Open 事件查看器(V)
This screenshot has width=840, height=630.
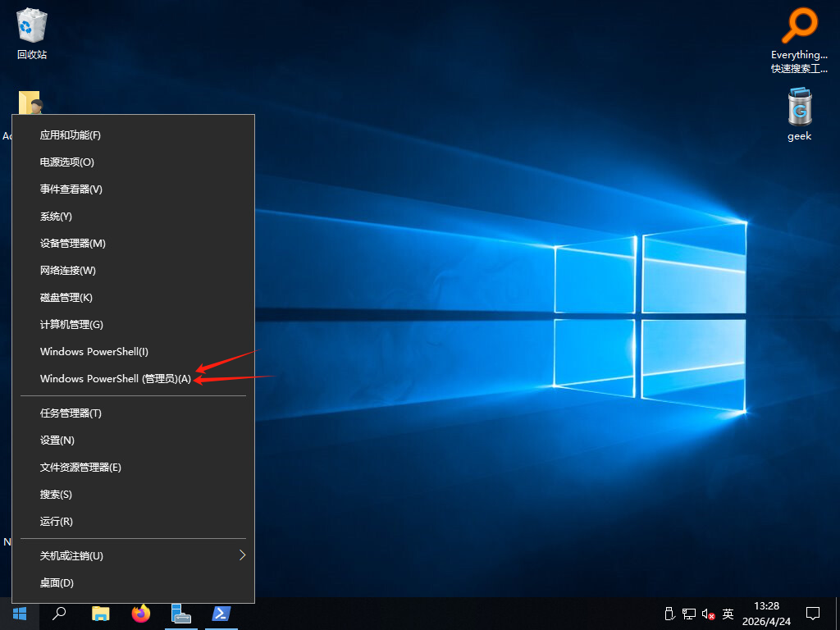click(133, 189)
